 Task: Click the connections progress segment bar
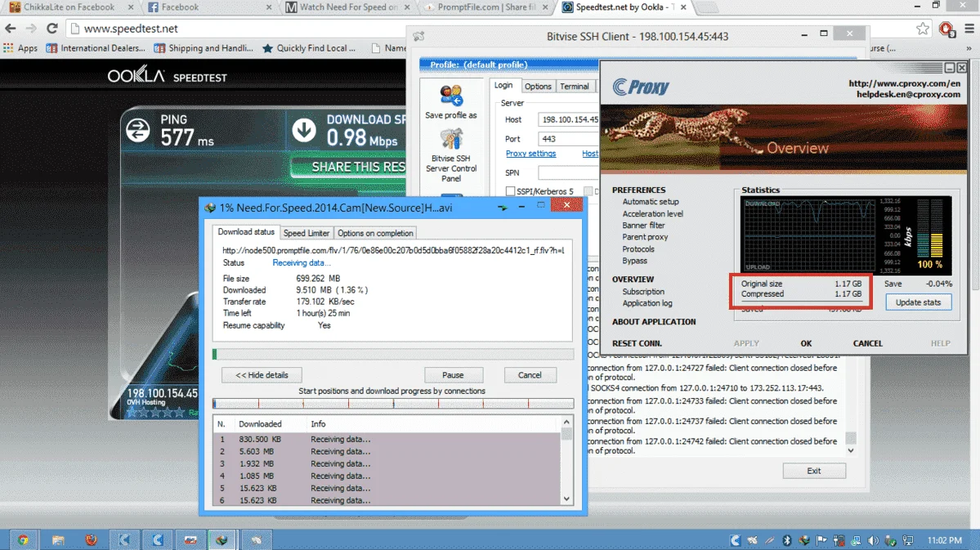point(393,404)
